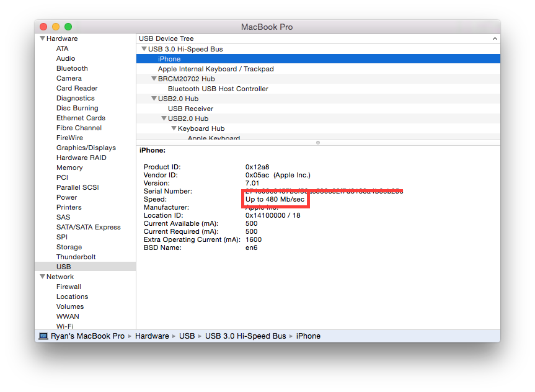Collapse the Network section triangle
Viewport: 535px width, 392px height.
[43, 276]
